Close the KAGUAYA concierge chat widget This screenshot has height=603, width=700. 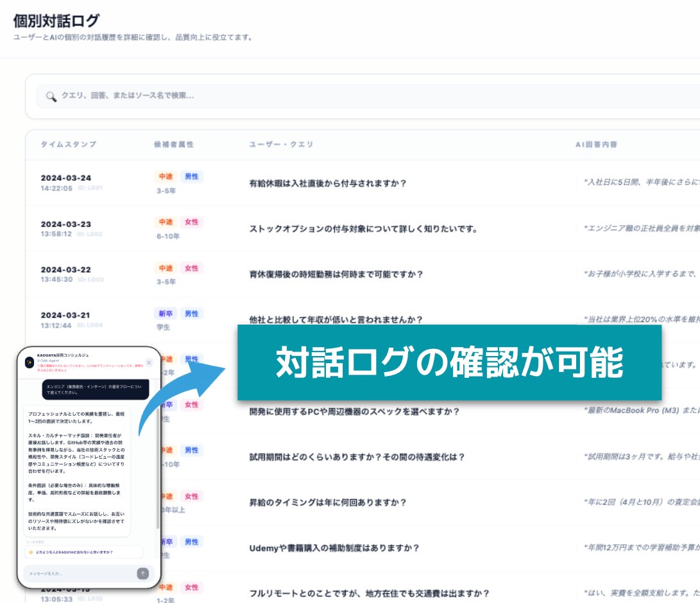(x=149, y=363)
